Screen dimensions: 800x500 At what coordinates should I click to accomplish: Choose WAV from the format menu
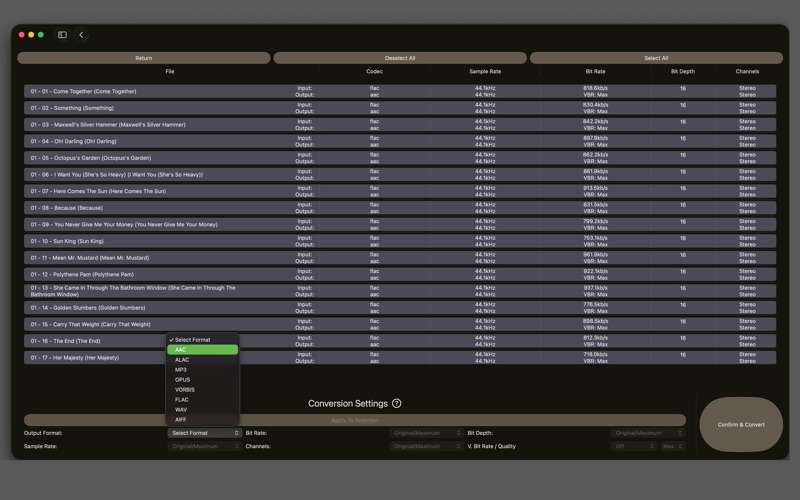tap(203, 409)
